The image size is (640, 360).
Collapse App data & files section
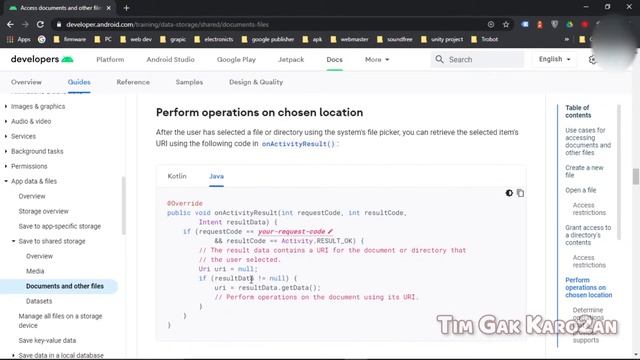pyautogui.click(x=34, y=181)
